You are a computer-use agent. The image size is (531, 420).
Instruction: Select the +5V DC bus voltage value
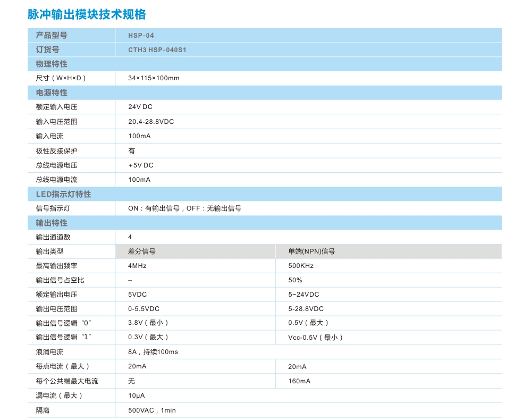[x=141, y=165]
